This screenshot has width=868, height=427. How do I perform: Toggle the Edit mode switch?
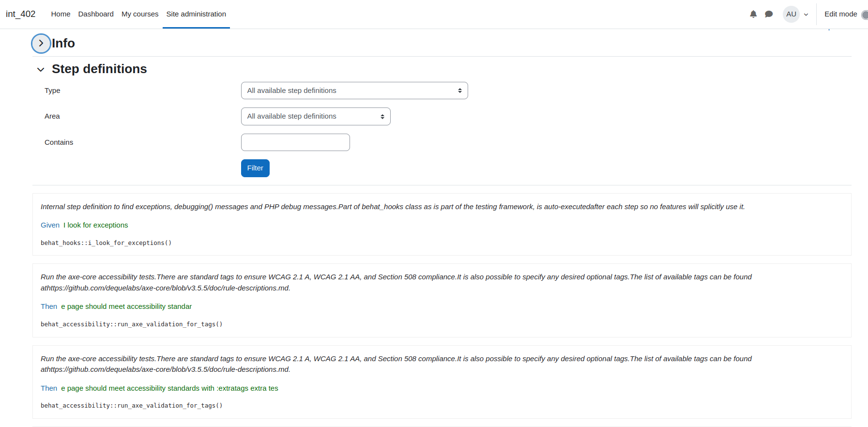point(864,14)
